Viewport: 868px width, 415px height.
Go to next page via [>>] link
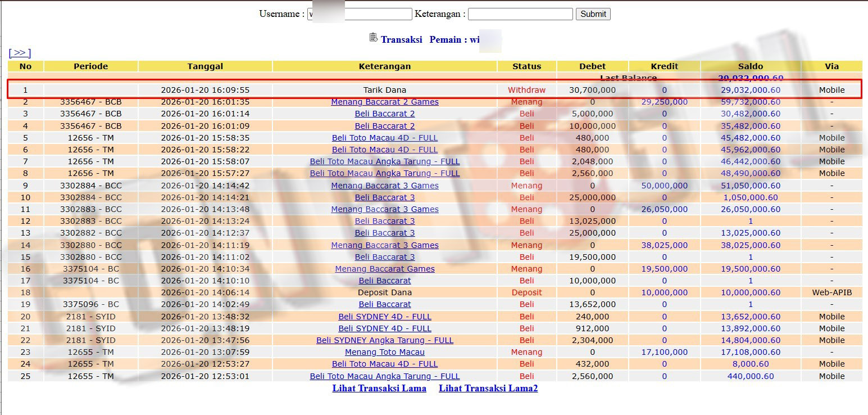[x=20, y=53]
